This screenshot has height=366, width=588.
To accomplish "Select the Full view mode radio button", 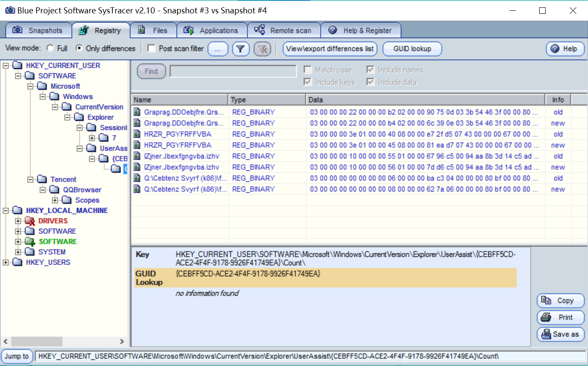I will 50,48.
